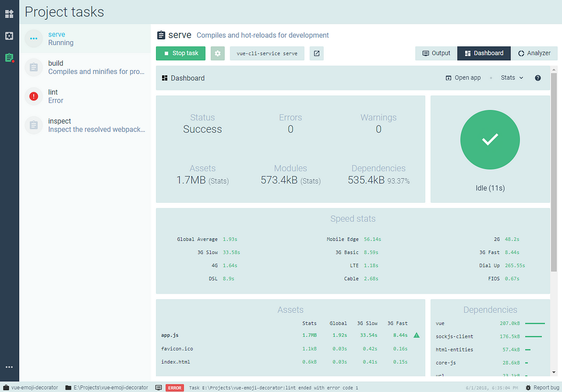
Task: Open the project configuration gear sidebar icon
Action: [x=9, y=36]
